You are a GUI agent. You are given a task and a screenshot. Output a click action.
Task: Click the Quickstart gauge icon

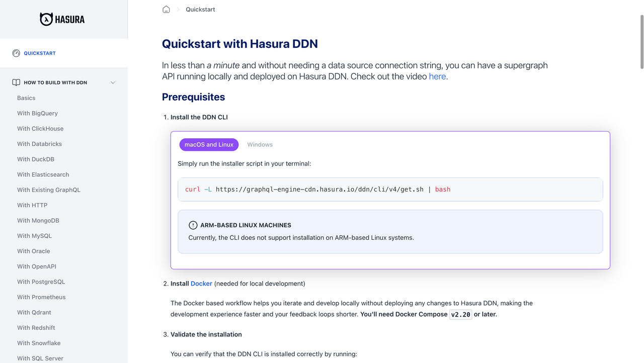[x=16, y=53]
